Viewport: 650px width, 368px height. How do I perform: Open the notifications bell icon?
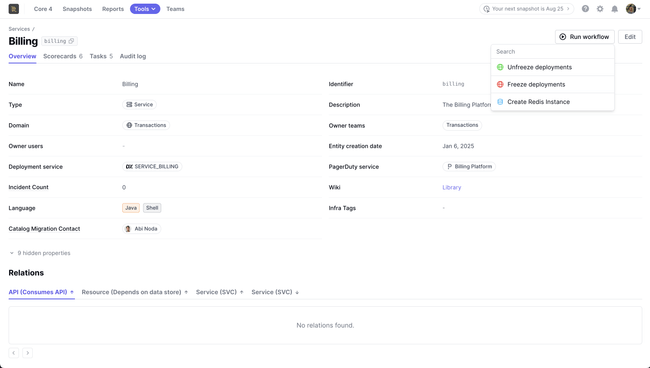pos(615,9)
